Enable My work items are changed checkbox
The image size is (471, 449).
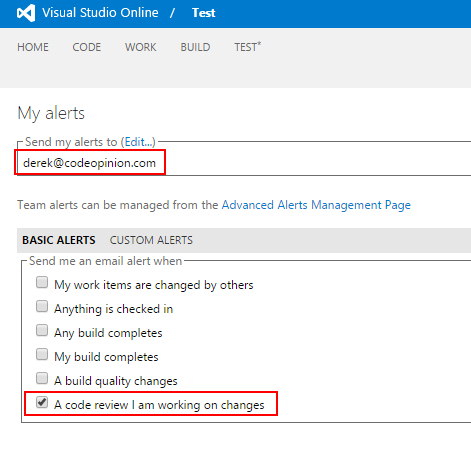(42, 282)
